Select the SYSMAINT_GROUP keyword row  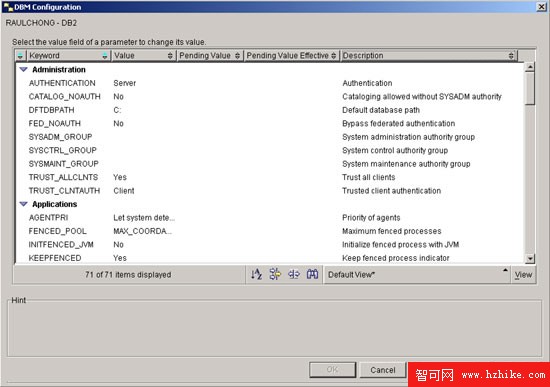pos(63,164)
